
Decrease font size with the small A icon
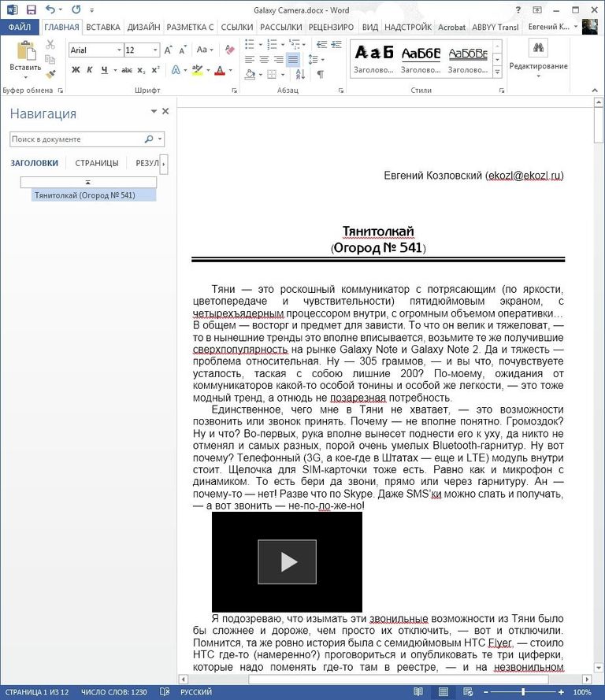point(182,50)
